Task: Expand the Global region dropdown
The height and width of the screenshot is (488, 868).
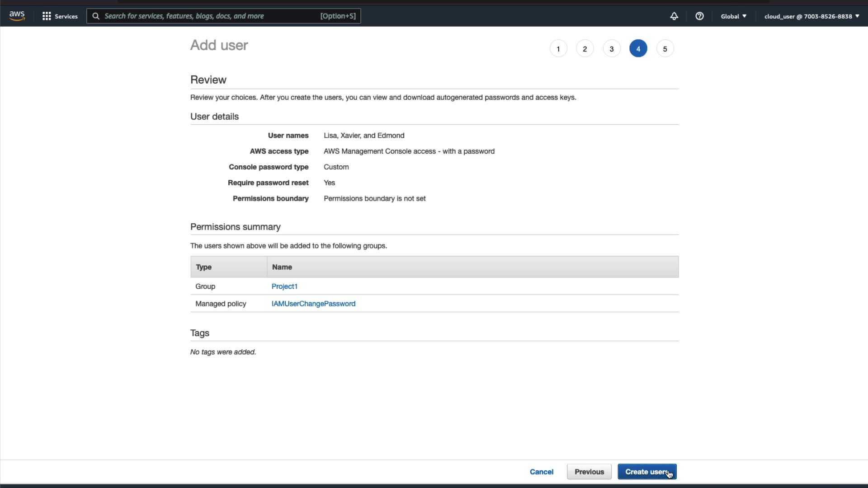Action: click(x=733, y=16)
